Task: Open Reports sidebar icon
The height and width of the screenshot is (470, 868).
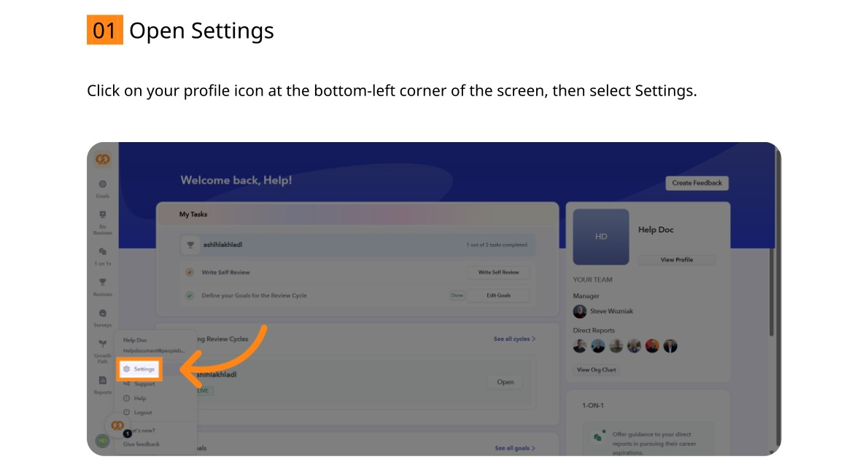Action: click(102, 385)
